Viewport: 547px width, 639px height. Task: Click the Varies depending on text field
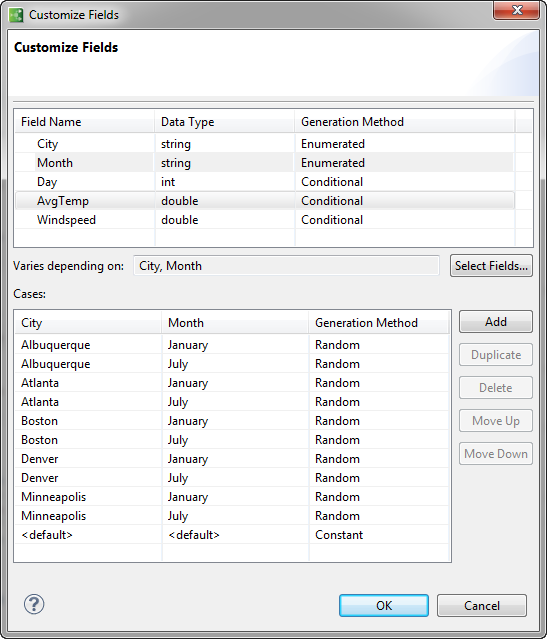coord(286,266)
